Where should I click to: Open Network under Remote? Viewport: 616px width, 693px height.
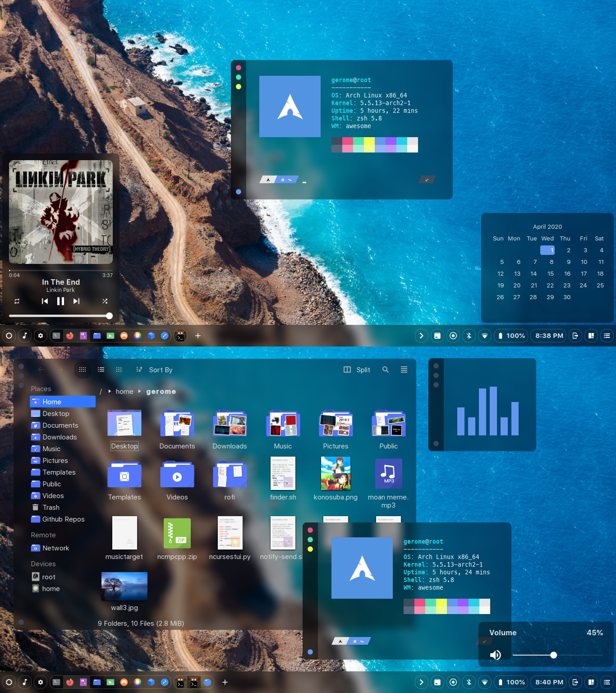click(63, 548)
